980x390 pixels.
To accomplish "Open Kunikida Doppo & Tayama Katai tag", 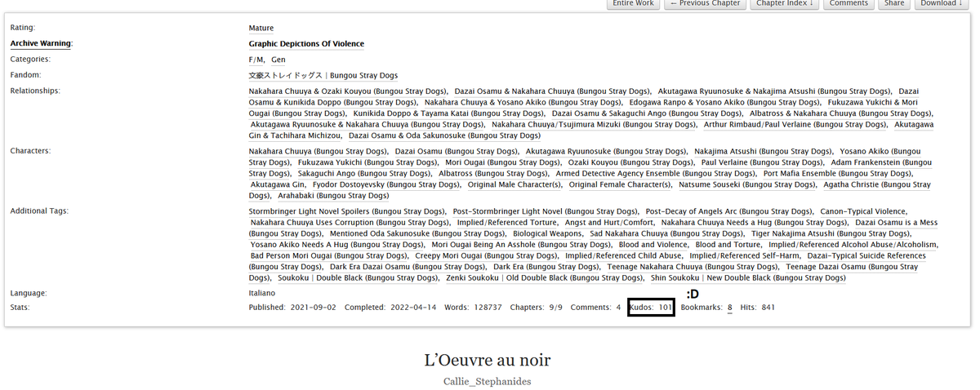I will pos(448,113).
